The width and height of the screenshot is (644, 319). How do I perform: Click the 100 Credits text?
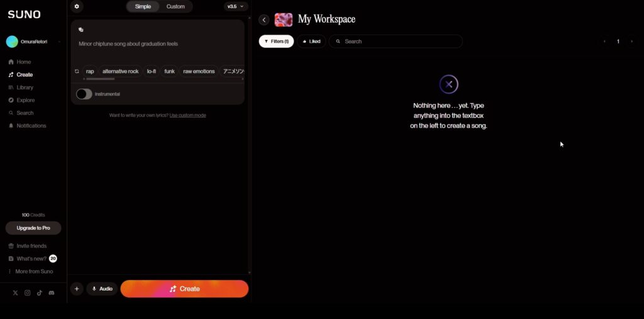(x=33, y=215)
